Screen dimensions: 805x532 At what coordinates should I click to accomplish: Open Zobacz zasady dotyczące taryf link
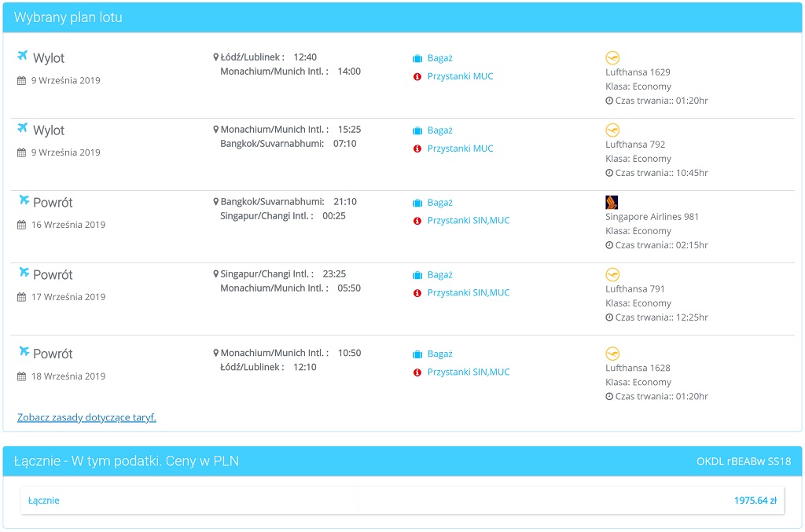(x=86, y=417)
